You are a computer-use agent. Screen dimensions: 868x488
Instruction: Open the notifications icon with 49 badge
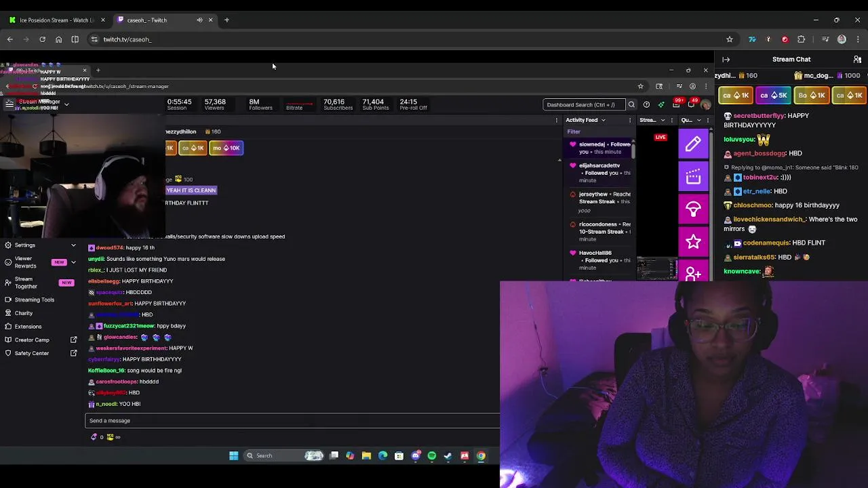pos(692,104)
